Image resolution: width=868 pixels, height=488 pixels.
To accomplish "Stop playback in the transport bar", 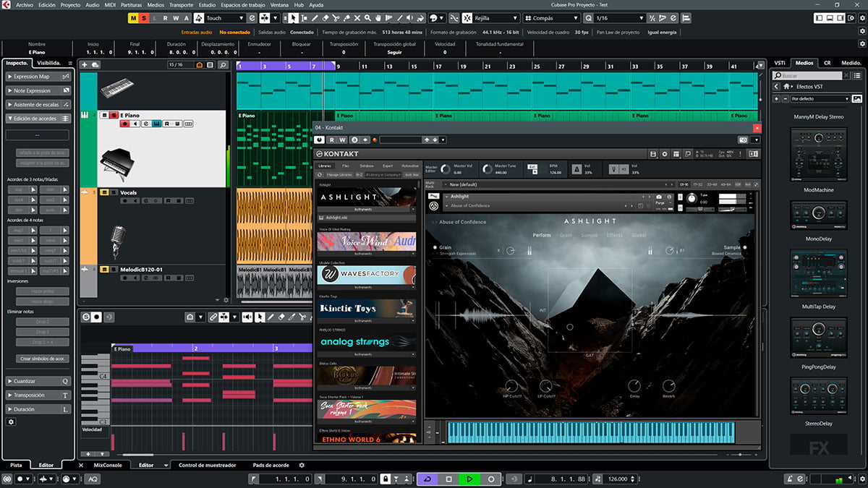I will click(x=448, y=479).
